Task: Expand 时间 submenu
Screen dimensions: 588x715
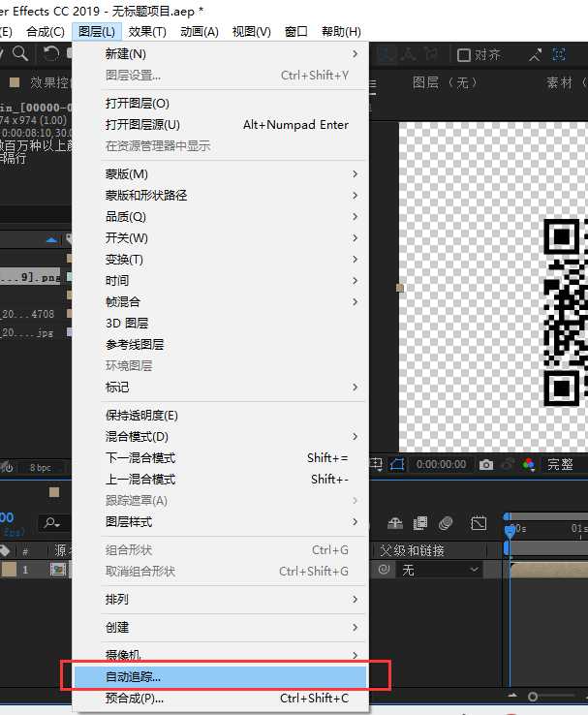Action: (x=221, y=280)
